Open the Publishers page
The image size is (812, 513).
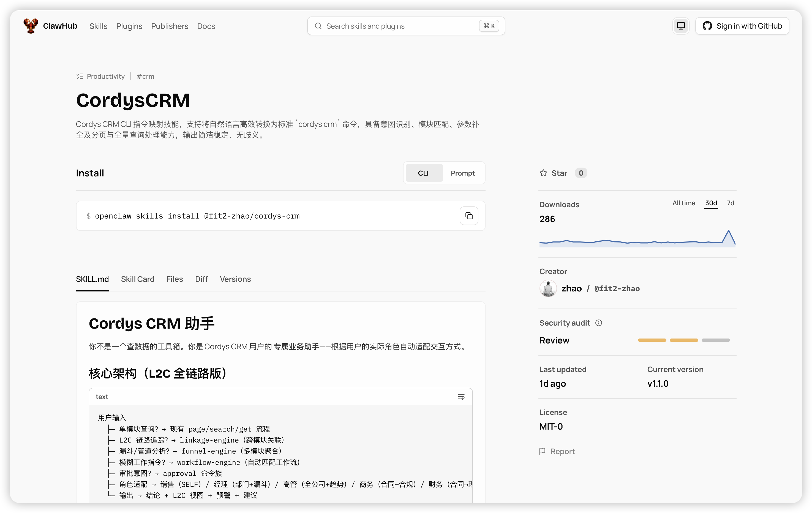170,26
